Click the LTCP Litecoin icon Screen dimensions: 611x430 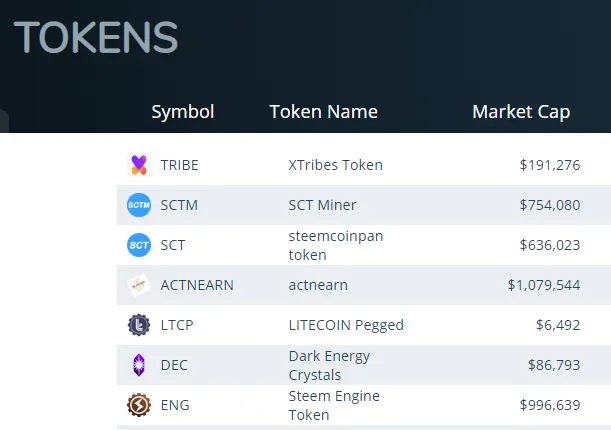click(x=138, y=325)
